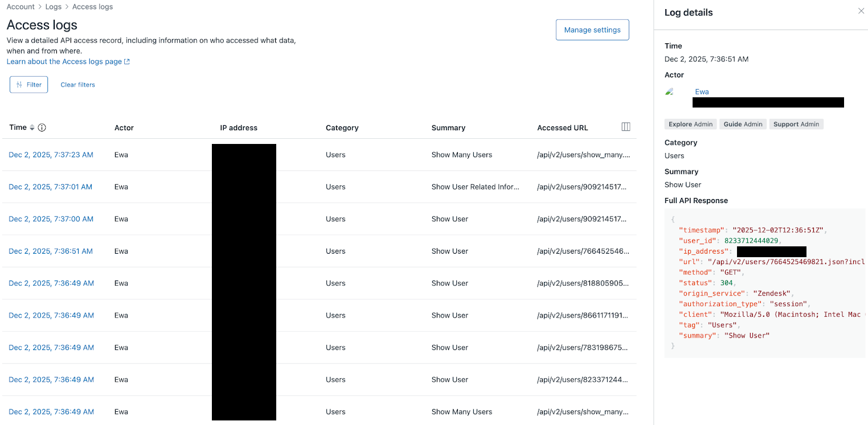The width and height of the screenshot is (868, 425).
Task: Open log entry at 7:37:23 AM
Action: (x=51, y=155)
